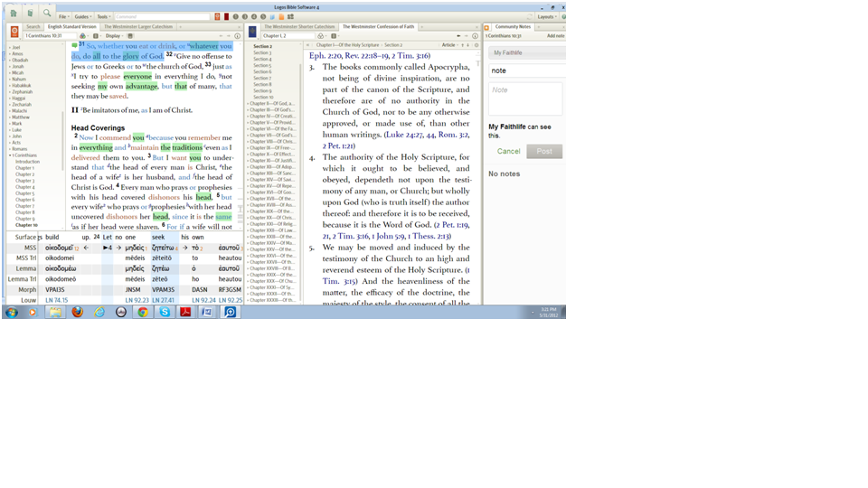Image resolution: width=868 pixels, height=488 pixels.
Task: Open Adobe Reader from the taskbar
Action: (x=185, y=312)
